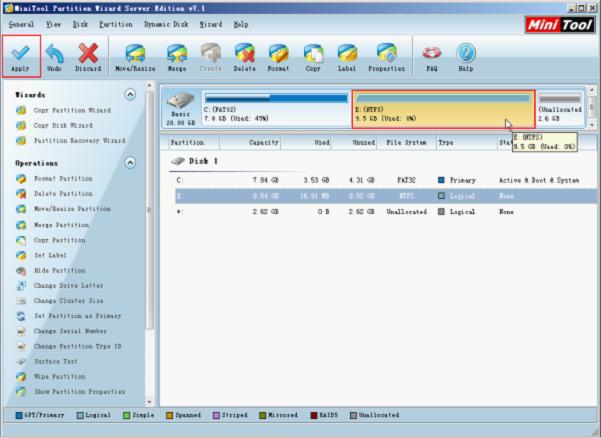Viewport: 601px width, 438px height.
Task: Open the Help menu
Action: pyautogui.click(x=241, y=24)
